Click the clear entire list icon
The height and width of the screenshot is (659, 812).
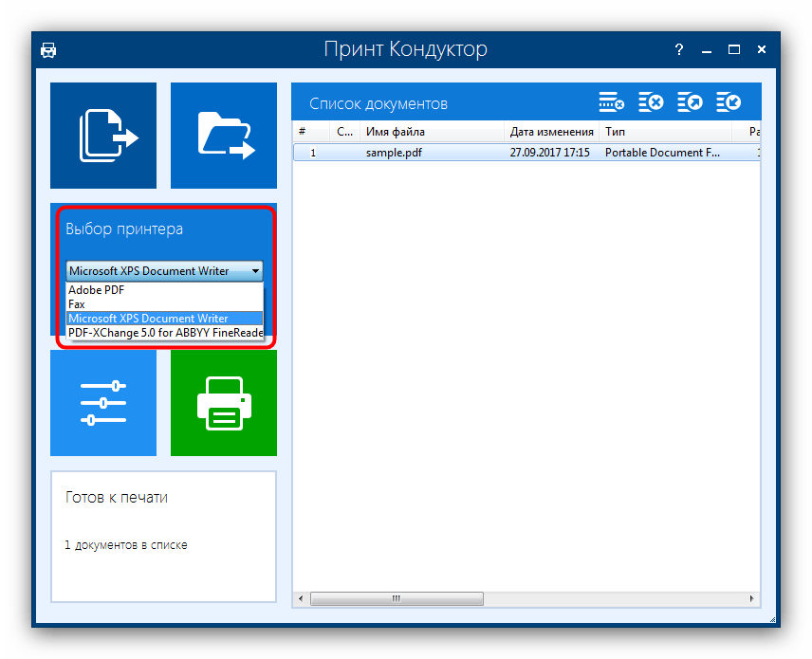tap(650, 102)
